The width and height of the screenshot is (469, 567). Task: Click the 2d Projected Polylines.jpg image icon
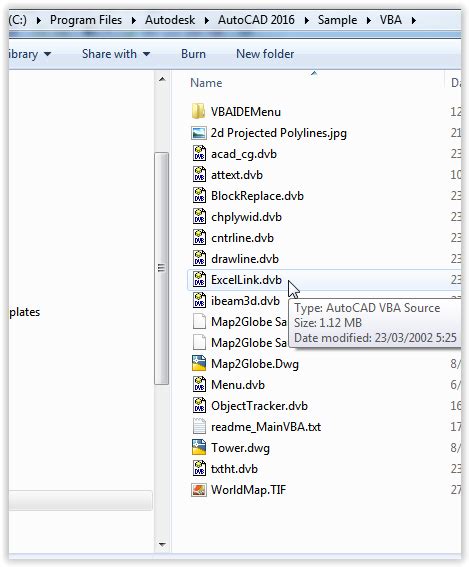click(199, 133)
